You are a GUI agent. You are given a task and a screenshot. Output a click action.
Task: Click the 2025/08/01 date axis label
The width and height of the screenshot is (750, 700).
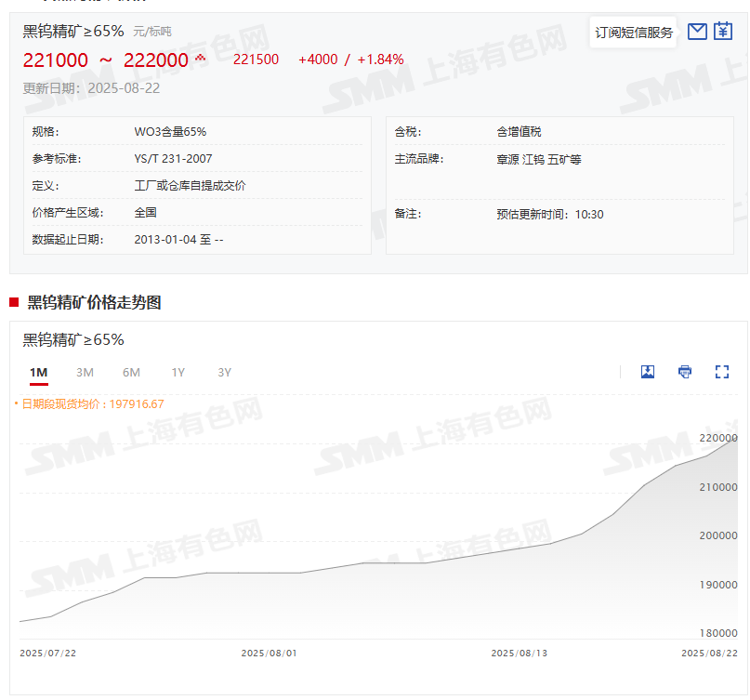(269, 653)
